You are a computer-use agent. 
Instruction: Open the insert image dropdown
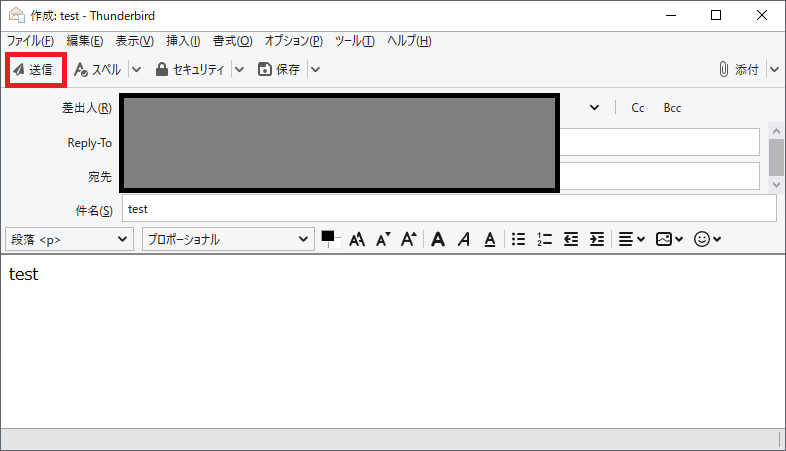(669, 240)
